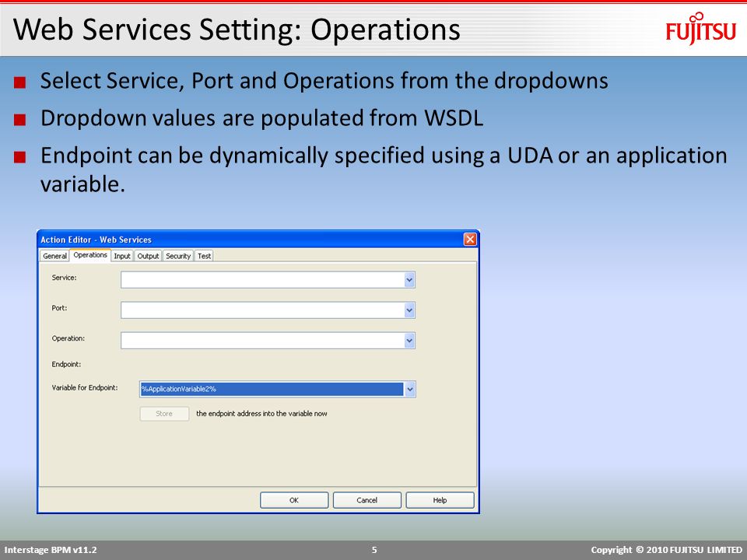
Task: Click the slide title 'Web Services Setting: Operations'
Action: tap(237, 29)
